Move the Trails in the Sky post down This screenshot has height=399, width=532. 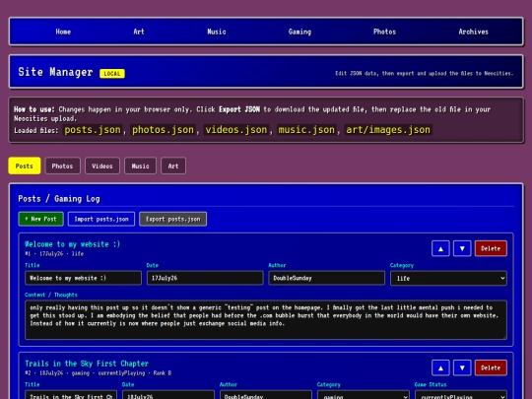coord(462,367)
